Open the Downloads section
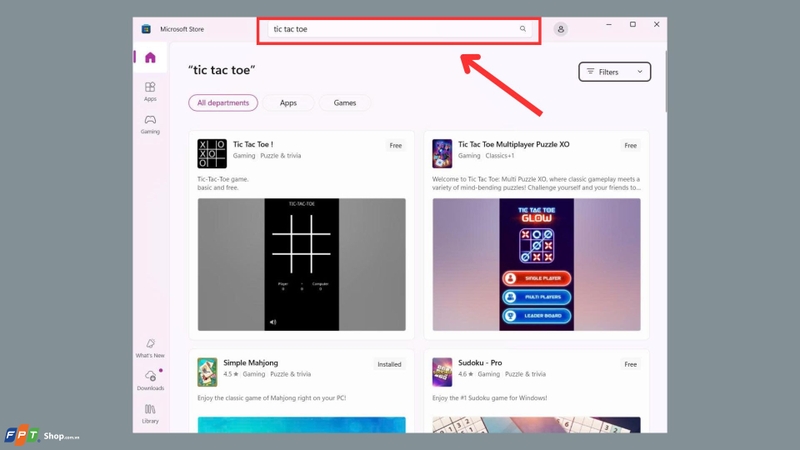 pyautogui.click(x=150, y=381)
